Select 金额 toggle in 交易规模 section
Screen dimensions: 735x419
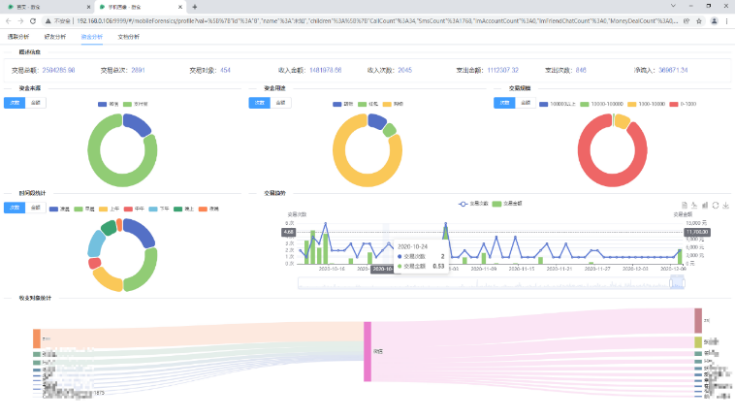525,103
